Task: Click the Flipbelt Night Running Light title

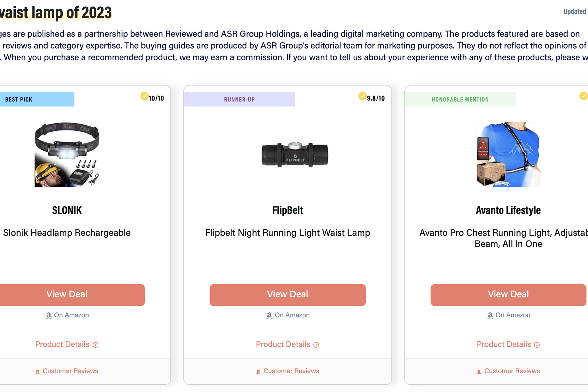Action: tap(287, 233)
